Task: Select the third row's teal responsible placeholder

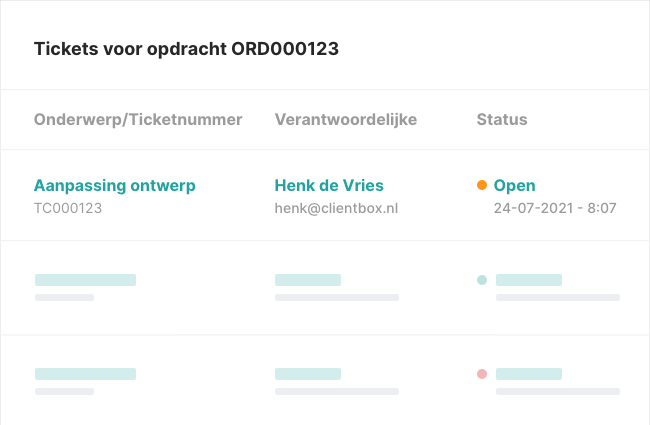Action: click(308, 374)
